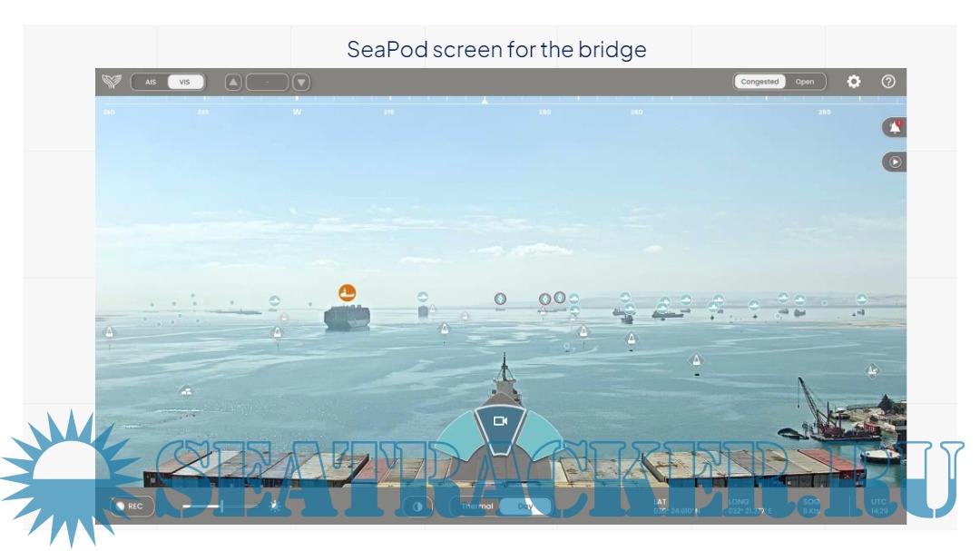Screen dimensions: 980x551
Task: Click the playback circle button on right edge
Action: pyautogui.click(x=895, y=162)
